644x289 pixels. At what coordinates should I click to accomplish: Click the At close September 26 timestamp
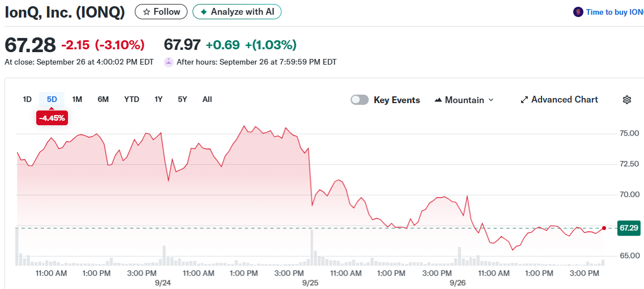79,62
